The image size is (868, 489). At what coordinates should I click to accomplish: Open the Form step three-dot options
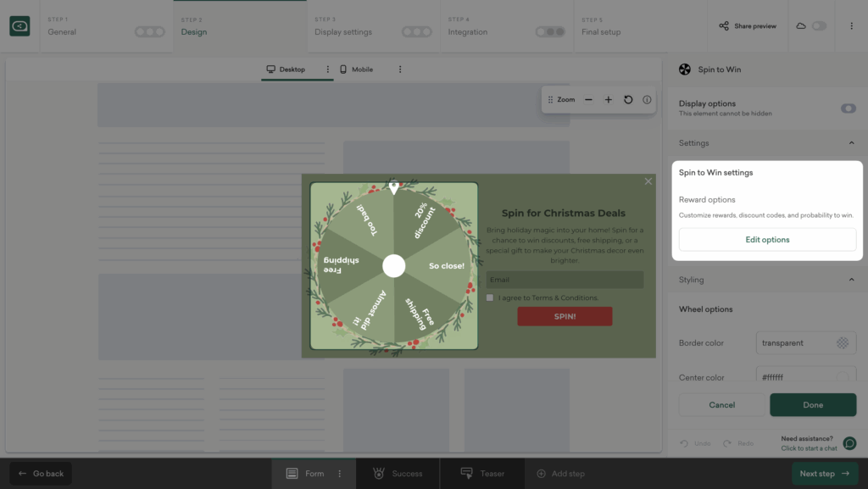click(x=340, y=474)
